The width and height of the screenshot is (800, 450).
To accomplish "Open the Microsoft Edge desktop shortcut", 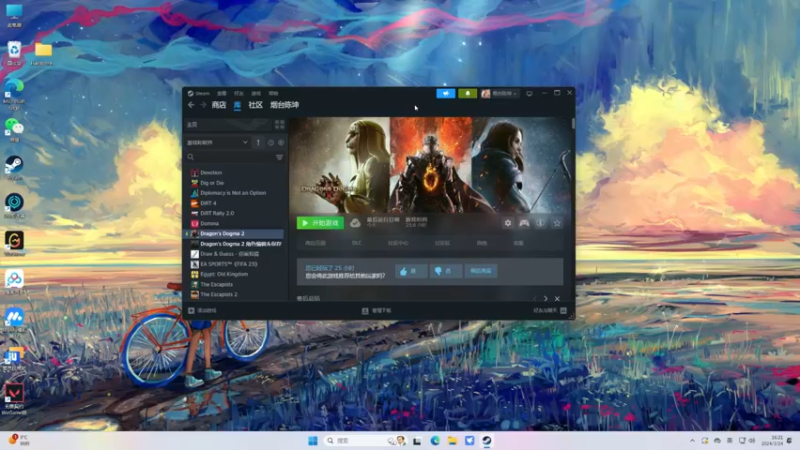I will tap(14, 94).
